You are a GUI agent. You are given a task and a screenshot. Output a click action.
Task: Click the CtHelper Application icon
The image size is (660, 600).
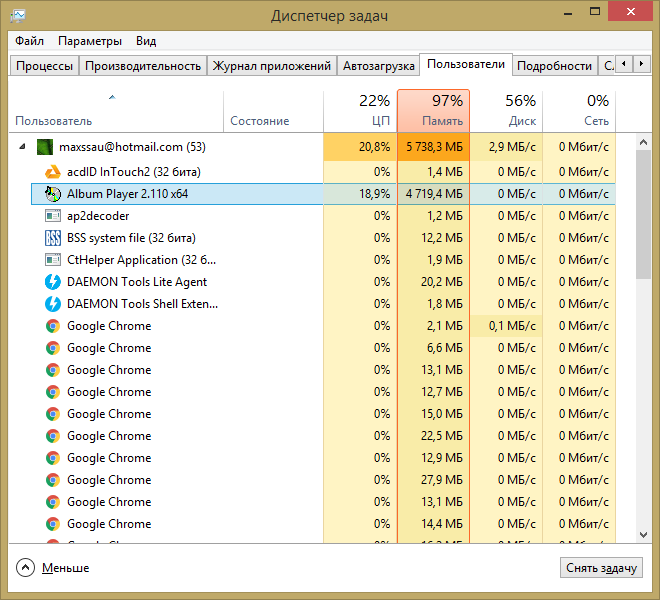click(x=53, y=260)
